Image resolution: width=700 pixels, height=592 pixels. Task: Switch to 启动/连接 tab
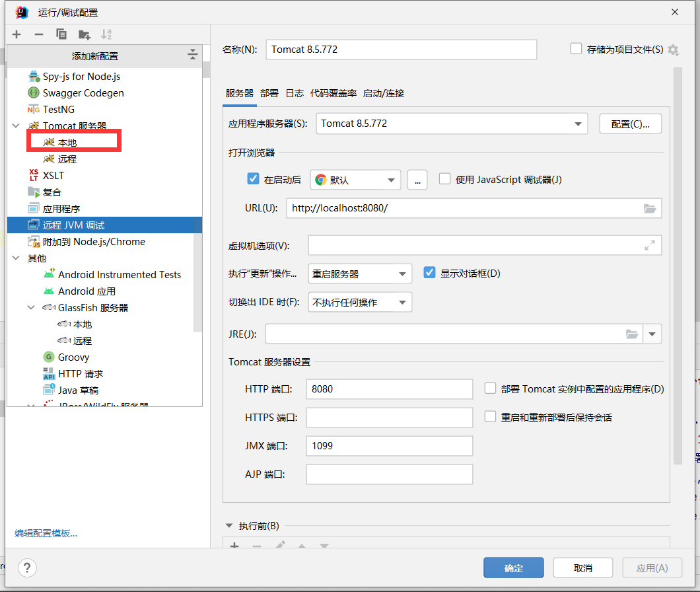(384, 93)
